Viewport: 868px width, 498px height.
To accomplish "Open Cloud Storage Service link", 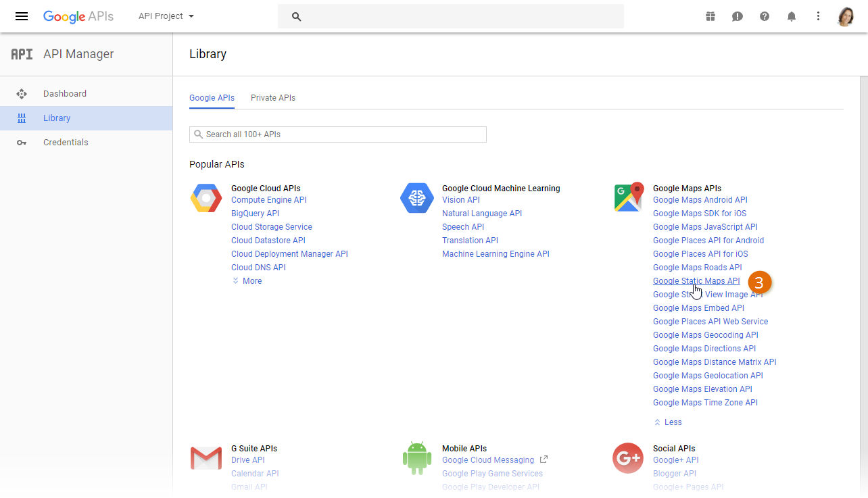I will coord(272,227).
